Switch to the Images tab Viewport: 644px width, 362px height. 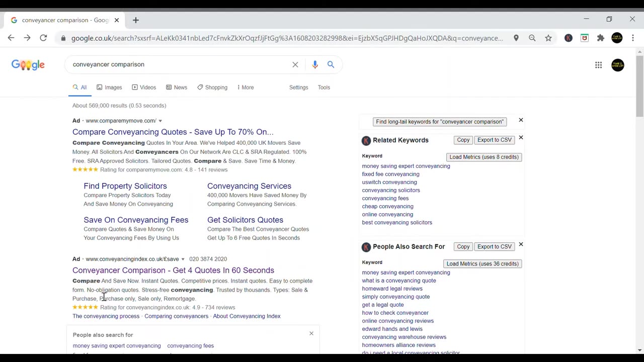coord(109,87)
